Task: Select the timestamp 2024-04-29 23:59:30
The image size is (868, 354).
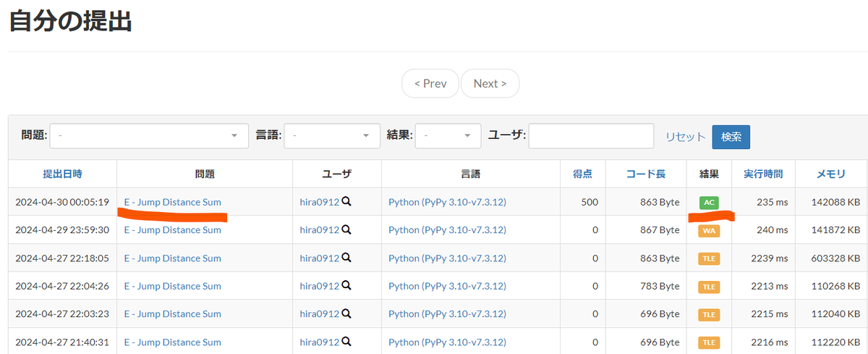Action: coord(62,229)
